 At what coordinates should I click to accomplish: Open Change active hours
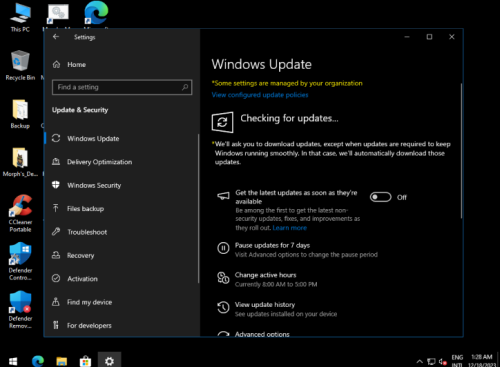pyautogui.click(x=265, y=275)
